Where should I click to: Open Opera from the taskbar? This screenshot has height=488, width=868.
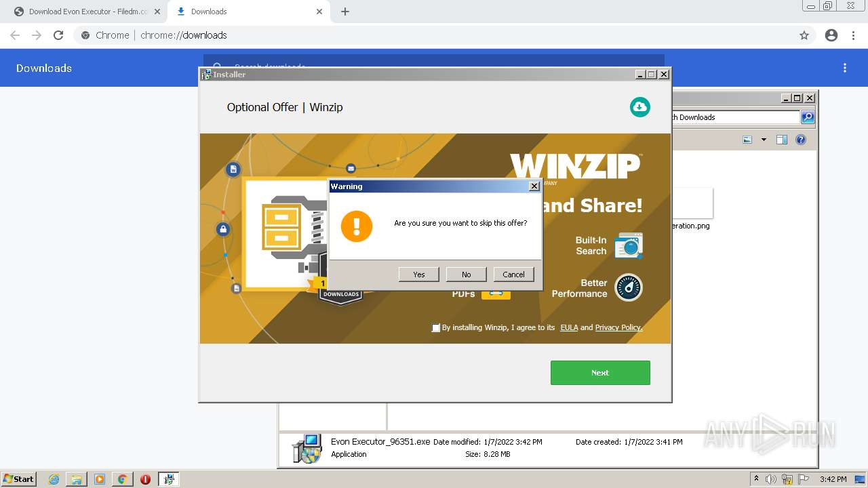(x=145, y=479)
